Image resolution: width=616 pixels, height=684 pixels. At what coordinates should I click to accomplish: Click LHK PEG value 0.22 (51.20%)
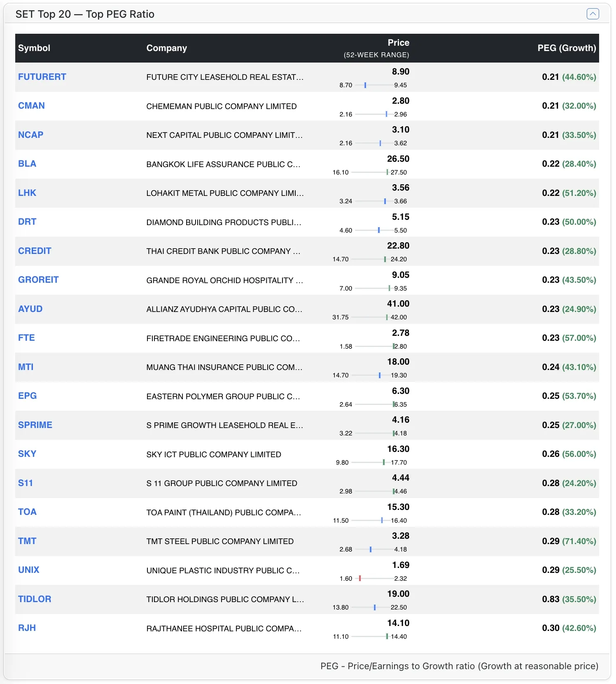click(x=569, y=193)
